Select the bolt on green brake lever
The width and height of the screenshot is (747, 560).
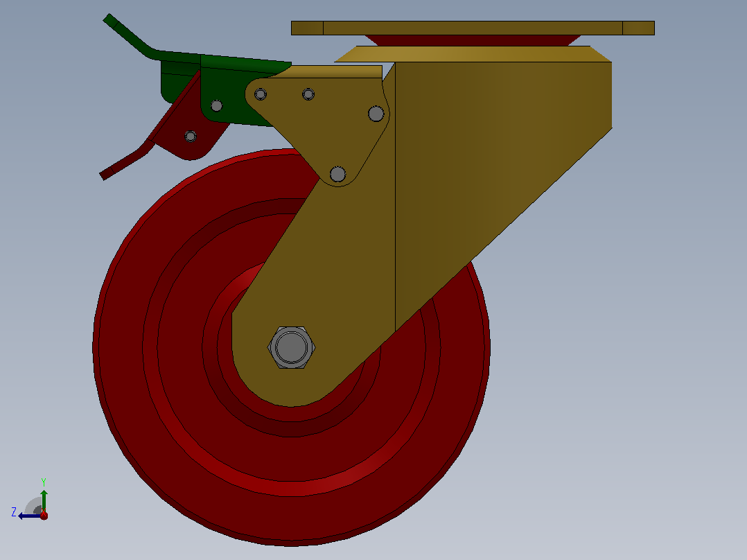(x=216, y=105)
